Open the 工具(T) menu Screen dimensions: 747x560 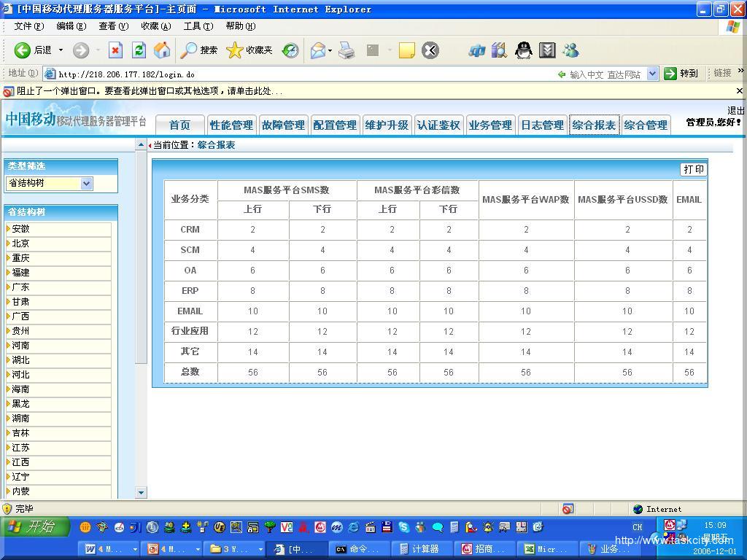pyautogui.click(x=198, y=26)
